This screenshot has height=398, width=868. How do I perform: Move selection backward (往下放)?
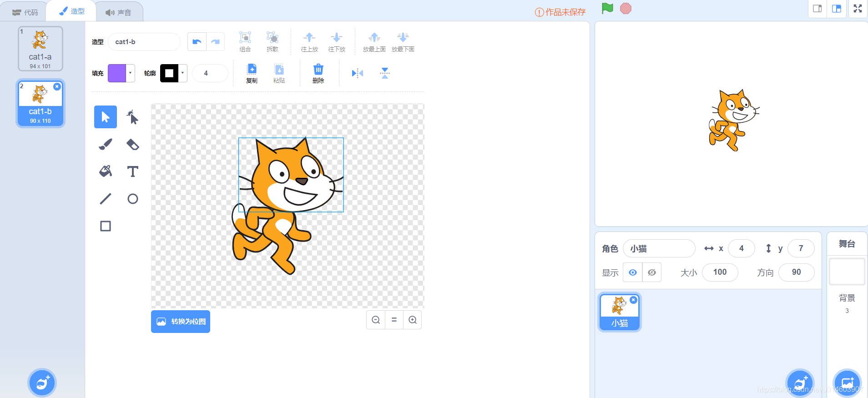click(x=337, y=41)
